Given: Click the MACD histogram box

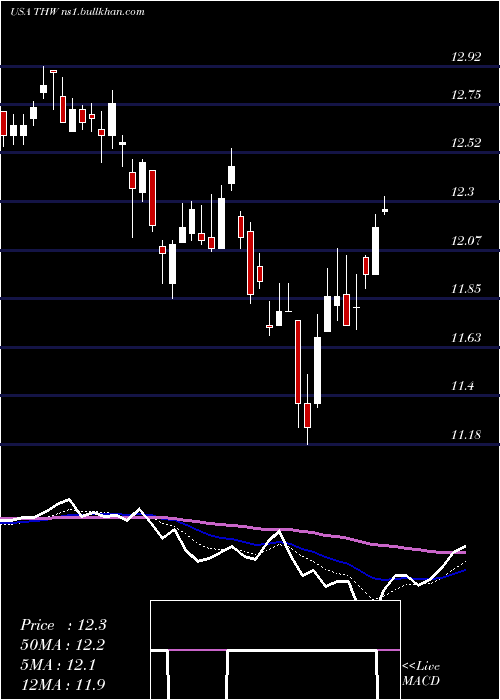Looking at the screenshot, I should point(275,650).
